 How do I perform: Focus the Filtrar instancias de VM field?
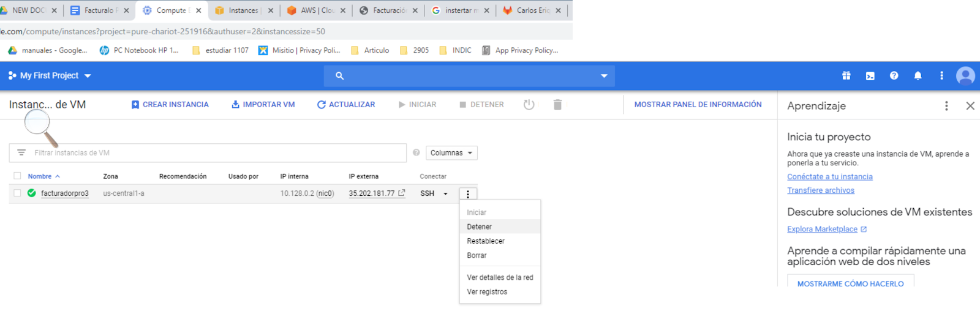click(x=208, y=152)
